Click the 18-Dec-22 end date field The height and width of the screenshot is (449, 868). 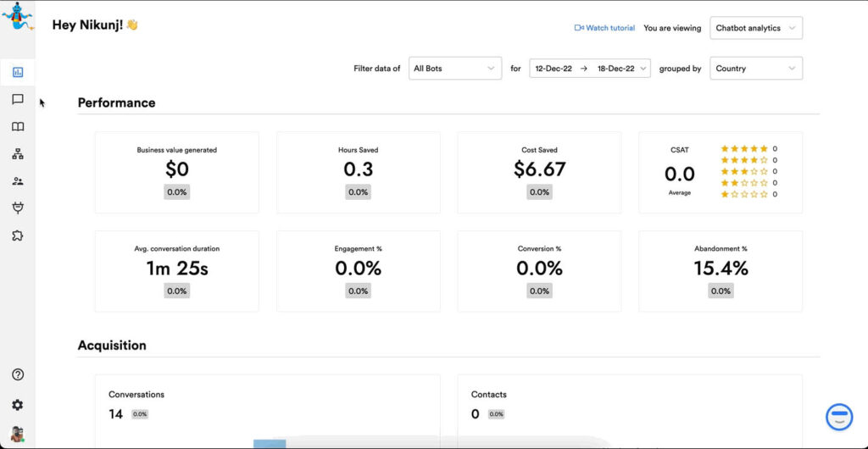coord(616,69)
